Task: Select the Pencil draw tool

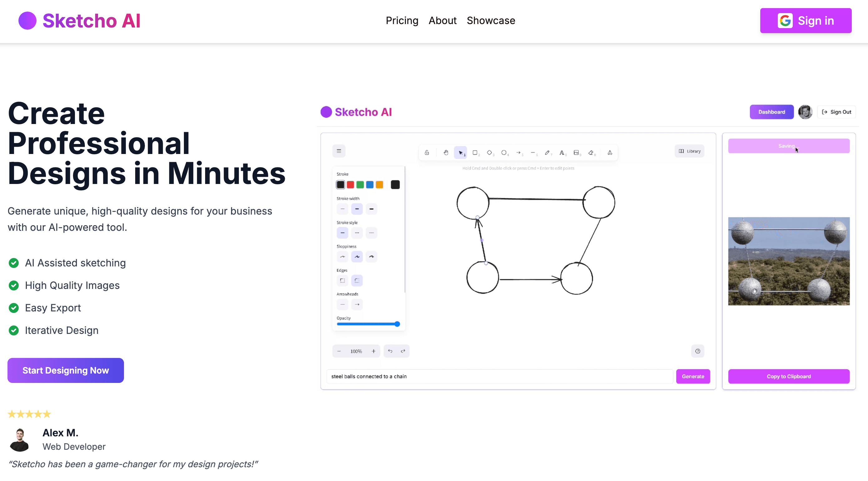Action: pos(547,153)
